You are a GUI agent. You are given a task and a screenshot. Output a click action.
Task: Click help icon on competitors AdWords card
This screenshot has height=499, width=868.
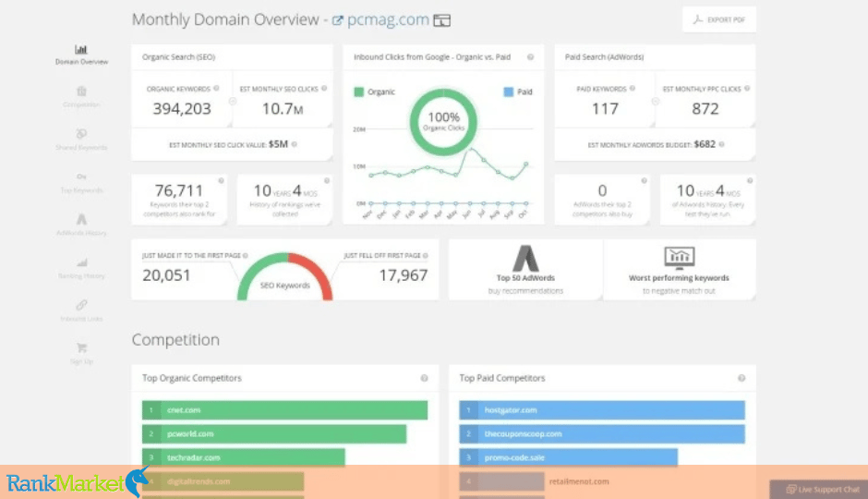tap(644, 181)
